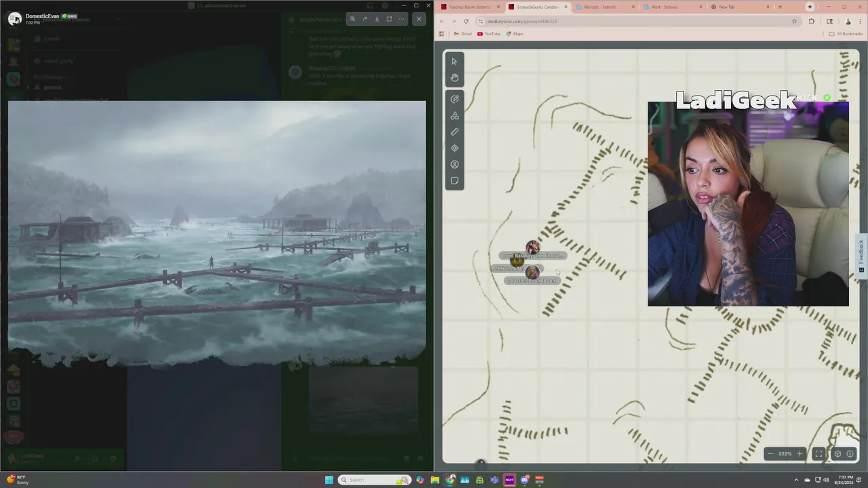Select the target ping tool

pos(454,148)
